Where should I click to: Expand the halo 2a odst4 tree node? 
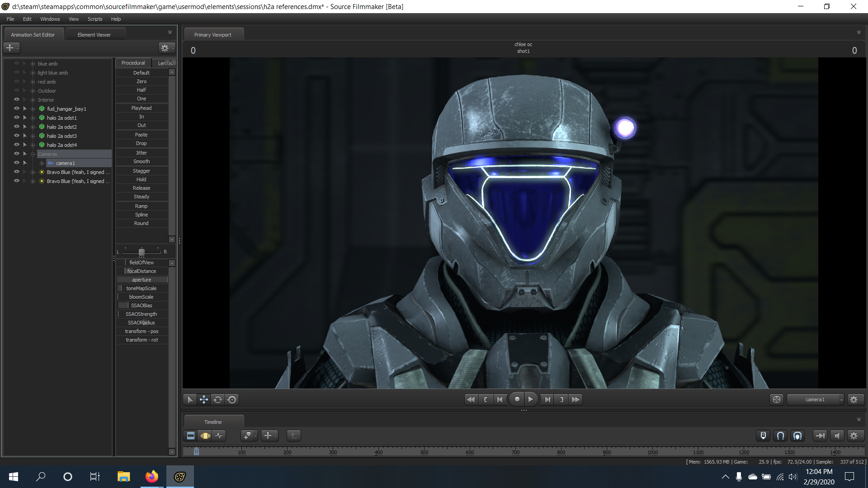33,145
